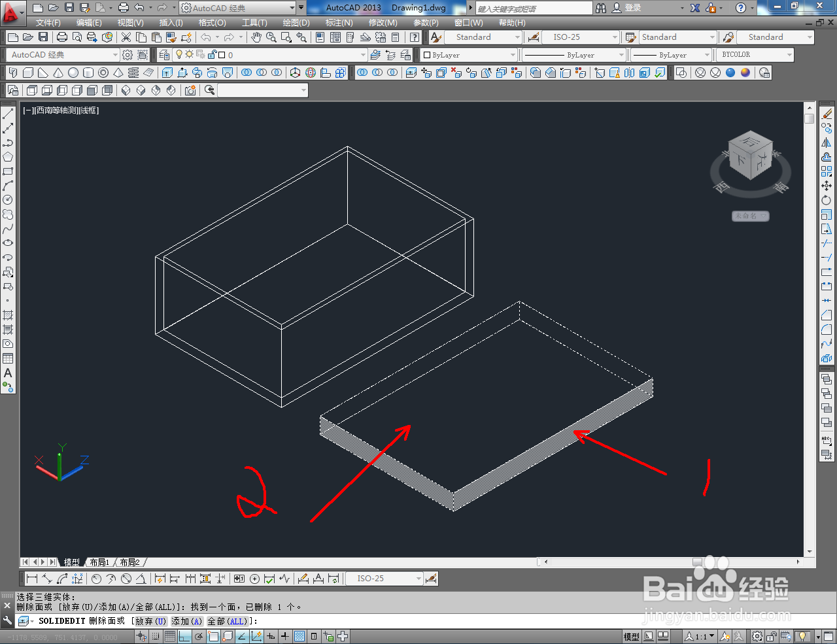Select the Line draw tool

pos(8,114)
